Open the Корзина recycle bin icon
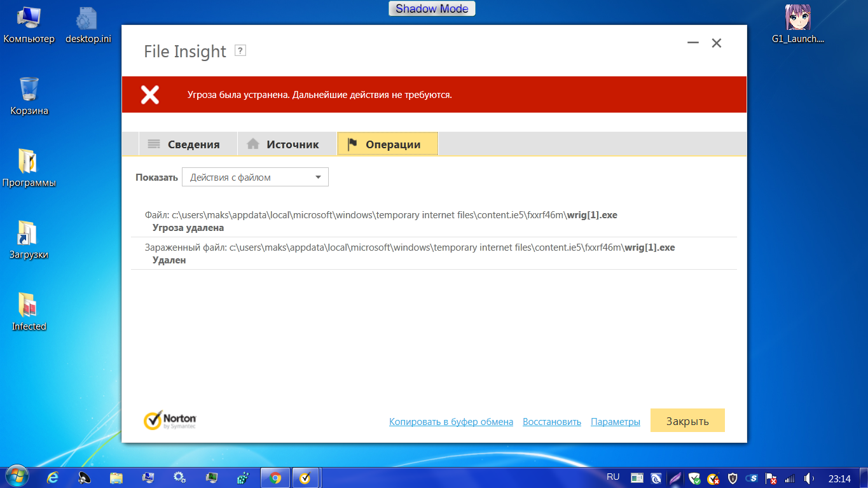 point(29,97)
